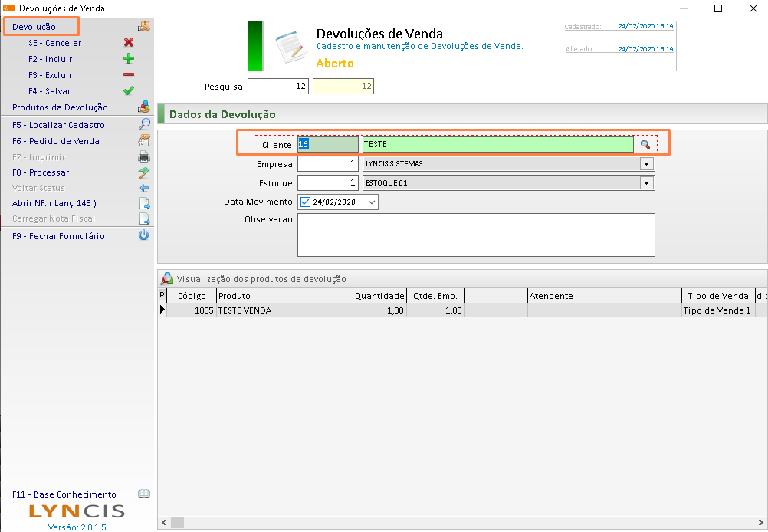
Task: Click the red minus Excluir icon
Action: point(129,75)
